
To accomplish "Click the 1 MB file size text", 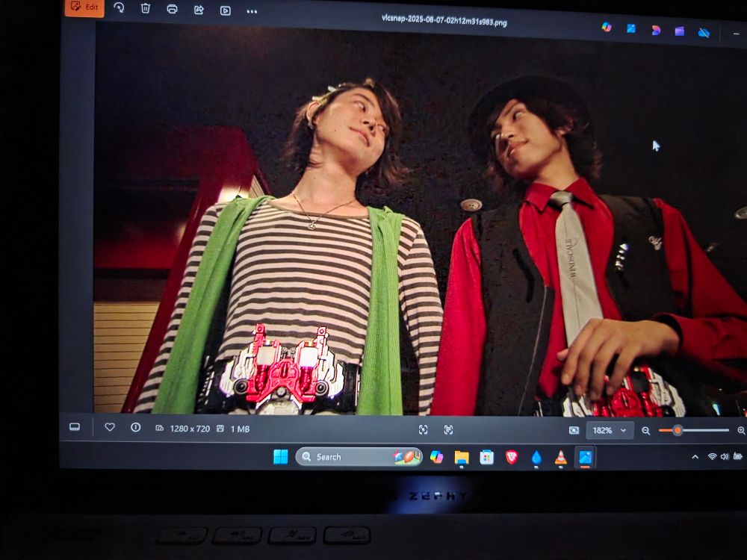I will pyautogui.click(x=240, y=429).
